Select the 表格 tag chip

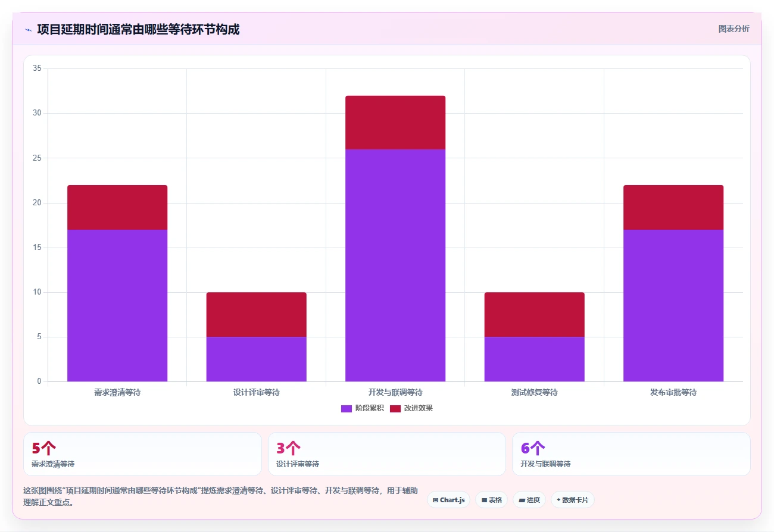492,500
